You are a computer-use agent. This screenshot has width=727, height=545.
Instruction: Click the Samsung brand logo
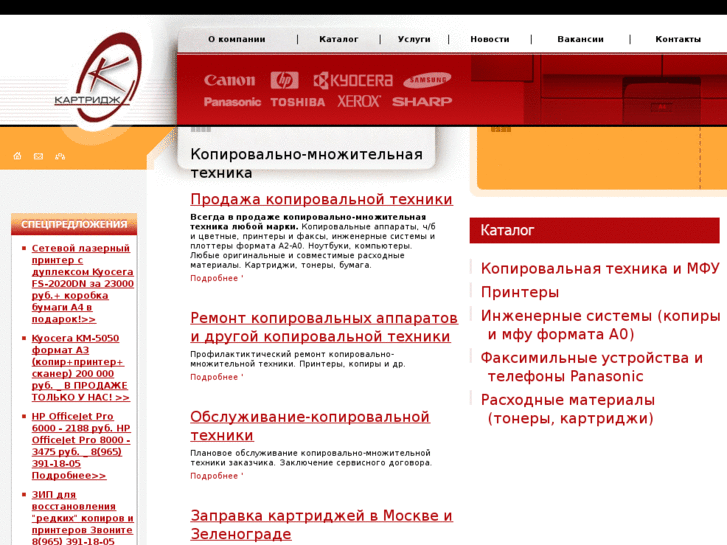point(427,80)
